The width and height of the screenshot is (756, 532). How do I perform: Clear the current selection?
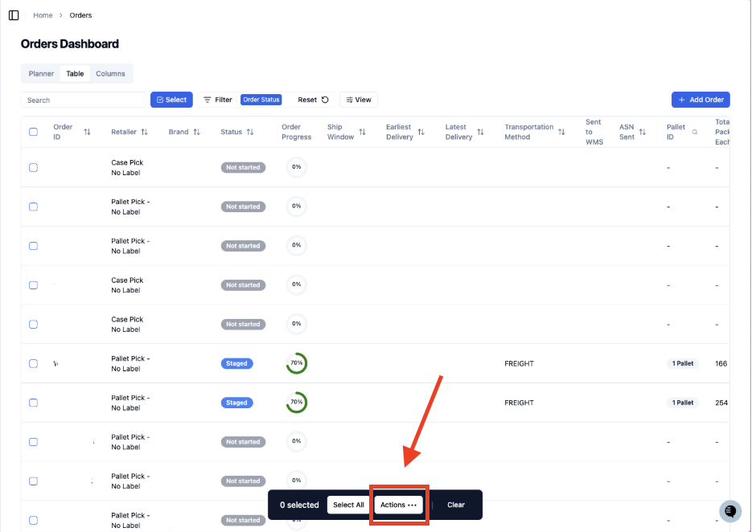(456, 505)
